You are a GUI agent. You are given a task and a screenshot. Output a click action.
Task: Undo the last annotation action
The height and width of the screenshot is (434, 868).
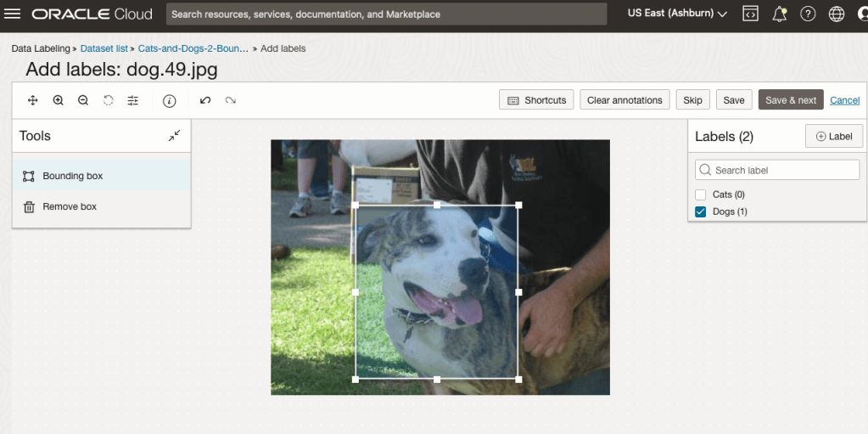(205, 100)
